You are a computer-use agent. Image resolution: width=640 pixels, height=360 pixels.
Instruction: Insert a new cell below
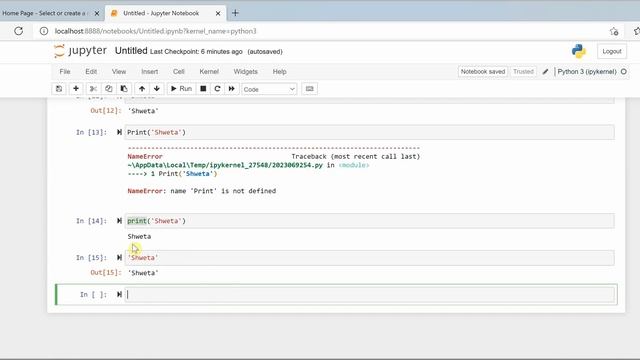pyautogui.click(x=76, y=89)
